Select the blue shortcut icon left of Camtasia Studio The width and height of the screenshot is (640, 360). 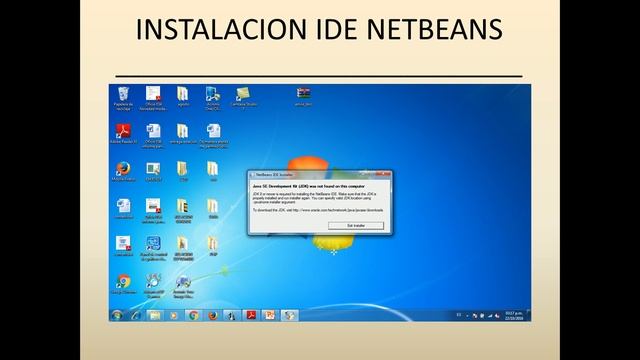[x=213, y=98]
